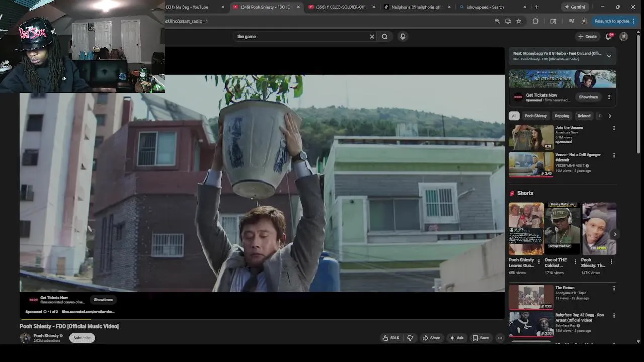Image resolution: width=644 pixels, height=362 pixels.
Task: Open options for Veeze - Not a Drill video
Action: pyautogui.click(x=614, y=155)
